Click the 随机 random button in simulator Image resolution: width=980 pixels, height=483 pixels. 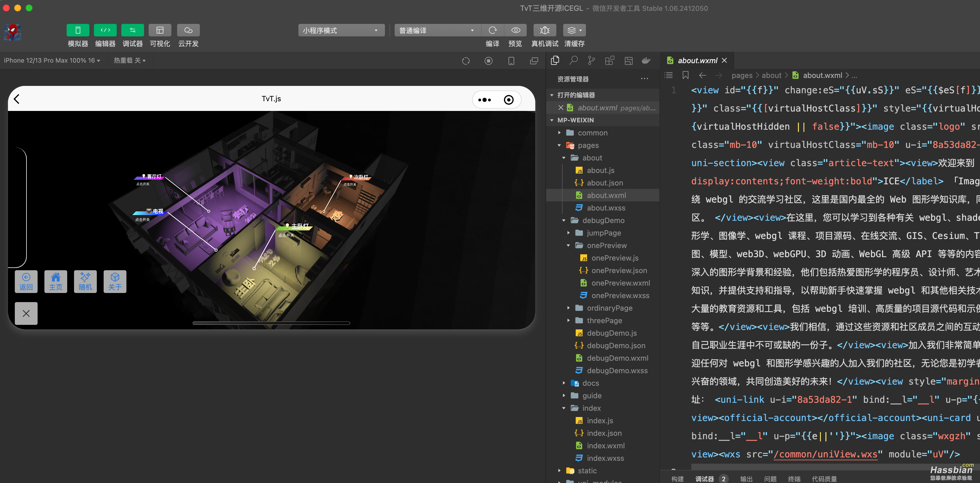tap(85, 282)
